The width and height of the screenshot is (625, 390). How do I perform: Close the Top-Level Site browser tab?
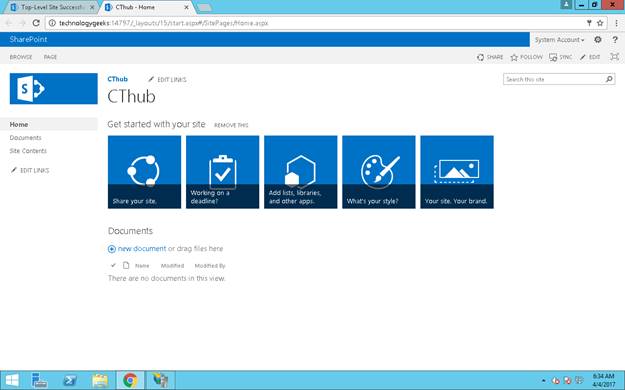click(x=92, y=7)
